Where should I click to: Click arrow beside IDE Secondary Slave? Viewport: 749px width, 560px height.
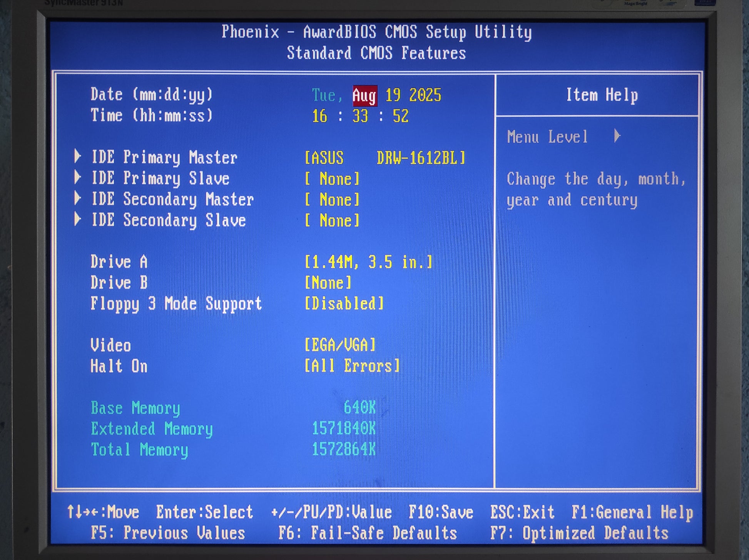[x=77, y=219]
